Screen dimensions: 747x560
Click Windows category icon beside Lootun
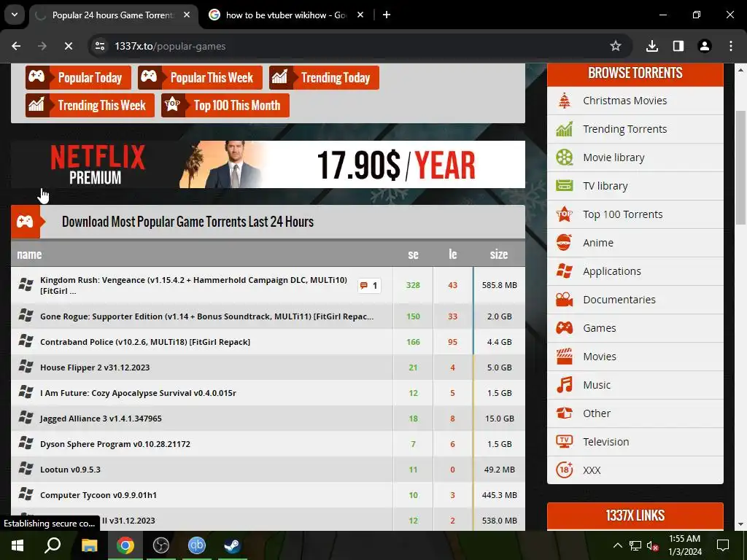coord(26,469)
